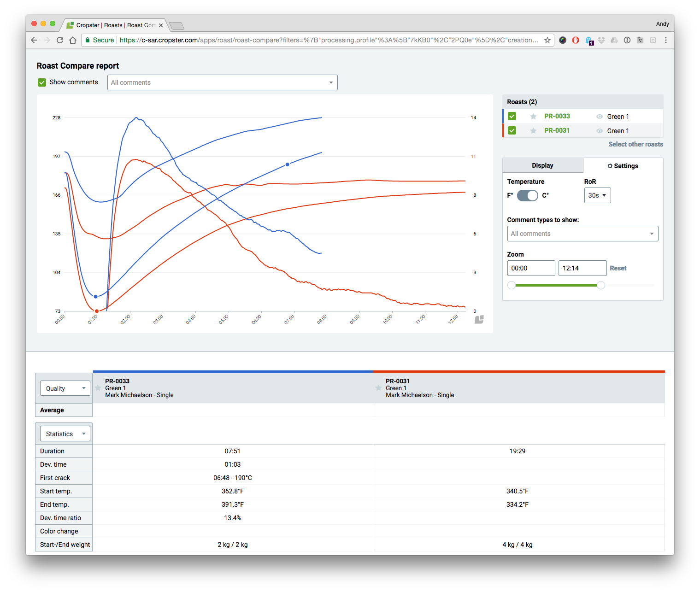Close the Cropster browser tab
Viewport: 700px width, 592px height.
click(161, 25)
